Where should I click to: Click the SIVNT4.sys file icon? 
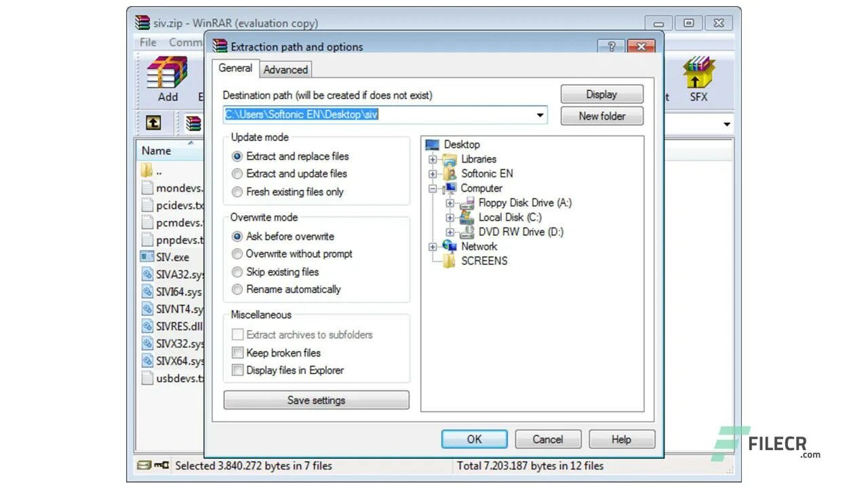coord(146,309)
